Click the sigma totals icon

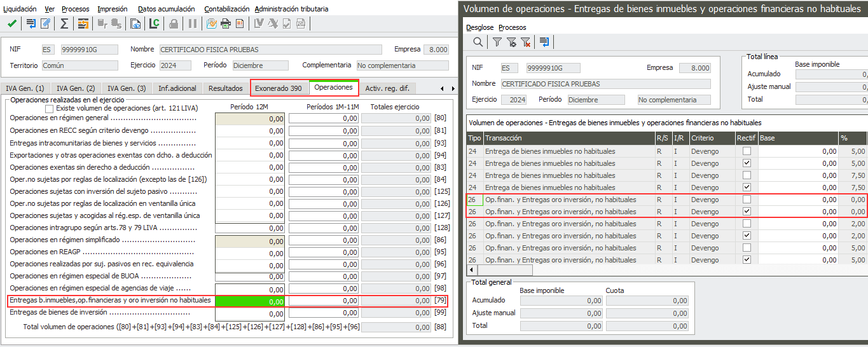point(64,24)
